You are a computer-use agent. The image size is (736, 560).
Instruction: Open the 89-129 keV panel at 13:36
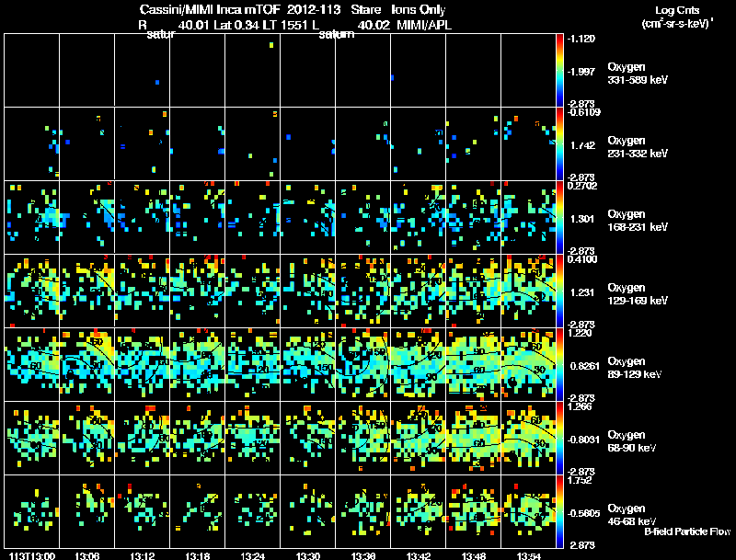[x=362, y=364]
